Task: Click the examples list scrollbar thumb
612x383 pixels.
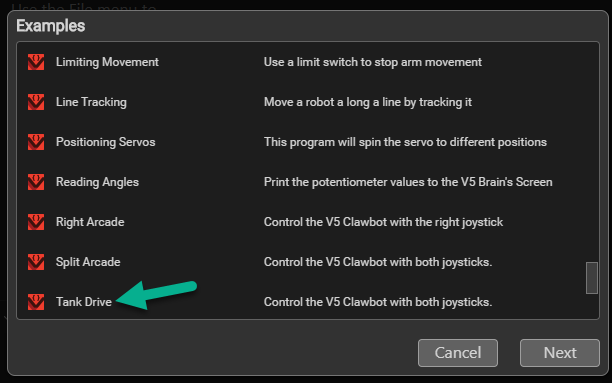Action: click(x=592, y=278)
